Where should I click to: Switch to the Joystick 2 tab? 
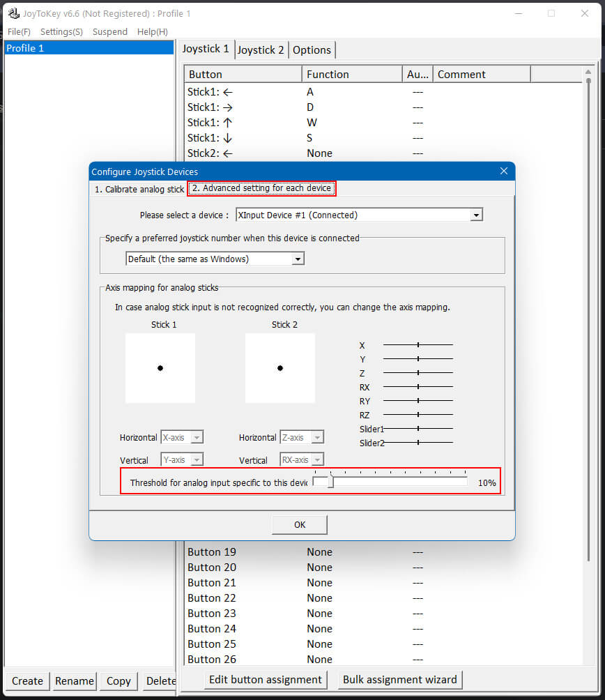261,50
